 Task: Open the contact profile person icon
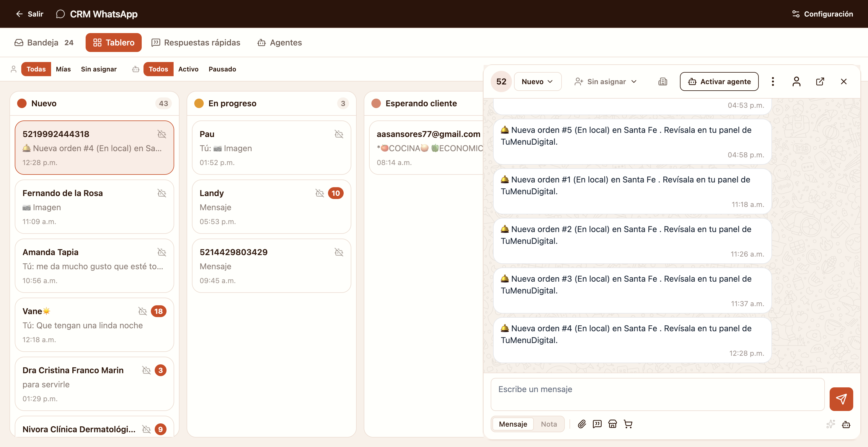tap(796, 81)
